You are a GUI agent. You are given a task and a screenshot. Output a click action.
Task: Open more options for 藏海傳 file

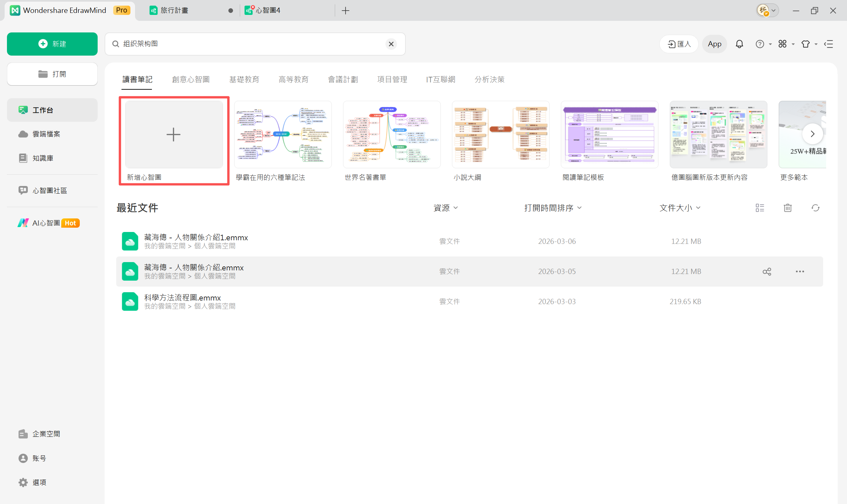point(800,271)
